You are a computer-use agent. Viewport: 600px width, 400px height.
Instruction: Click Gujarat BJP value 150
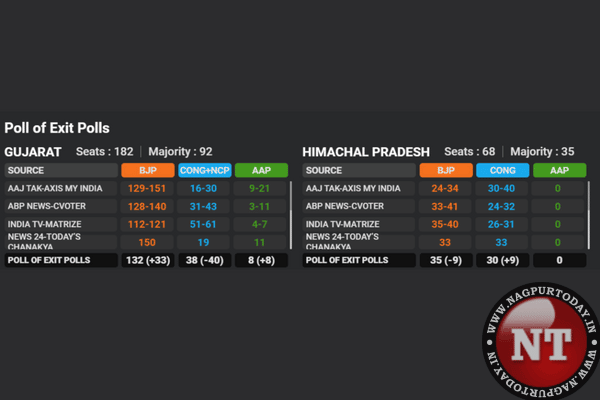coord(147,242)
